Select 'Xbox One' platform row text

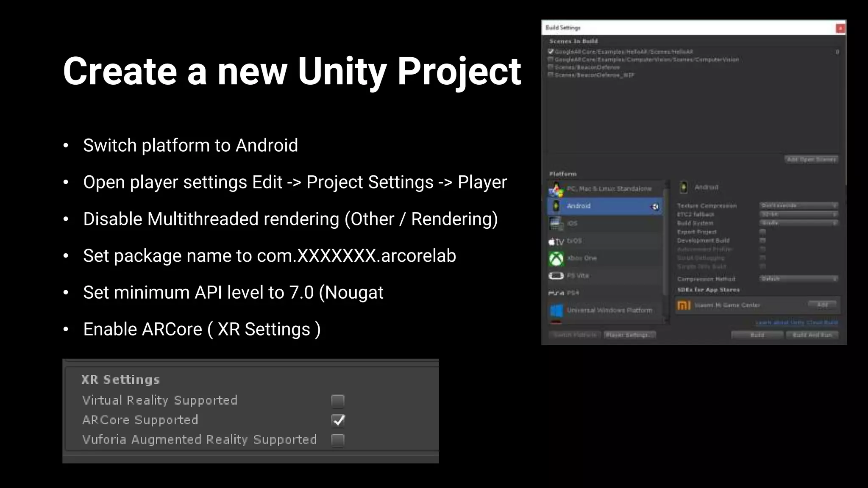pyautogui.click(x=582, y=258)
